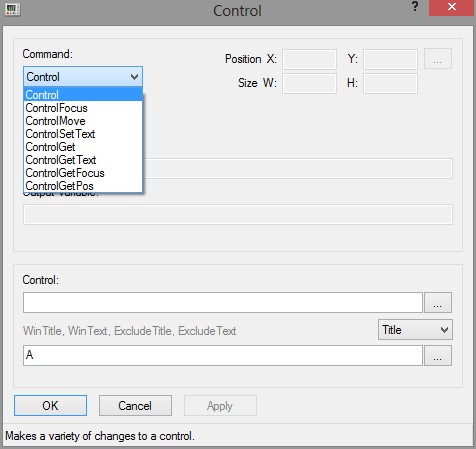
Task: Pick ControlGet from the dropdown list
Action: click(x=83, y=147)
